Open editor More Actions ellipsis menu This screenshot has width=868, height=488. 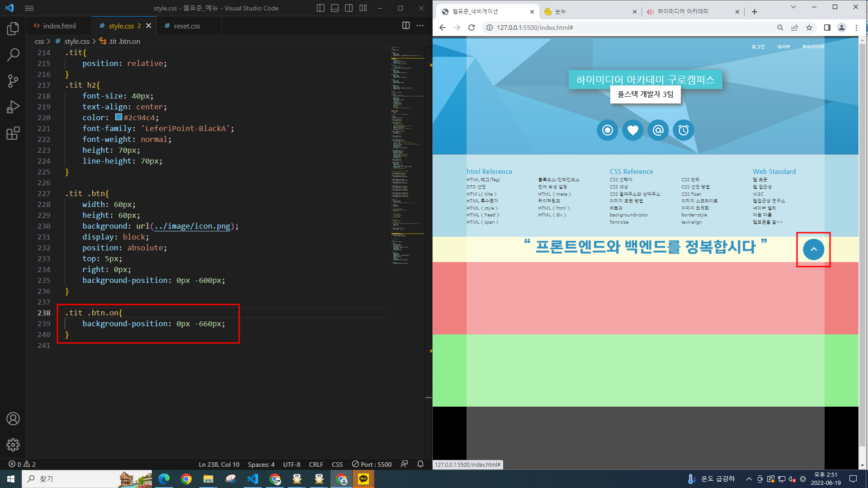(x=420, y=26)
